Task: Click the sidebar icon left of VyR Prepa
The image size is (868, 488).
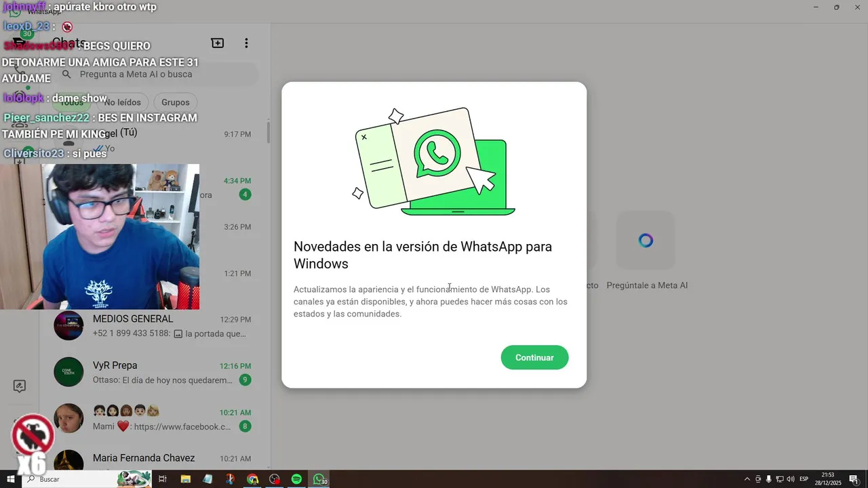Action: click(20, 386)
